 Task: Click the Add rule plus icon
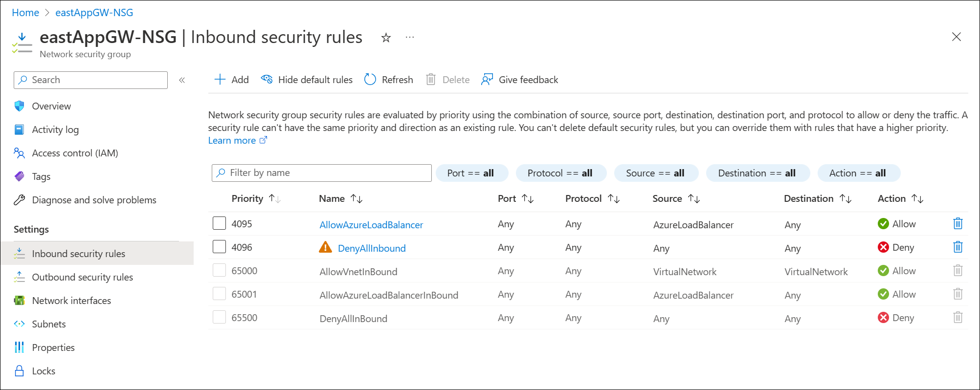[x=220, y=80]
